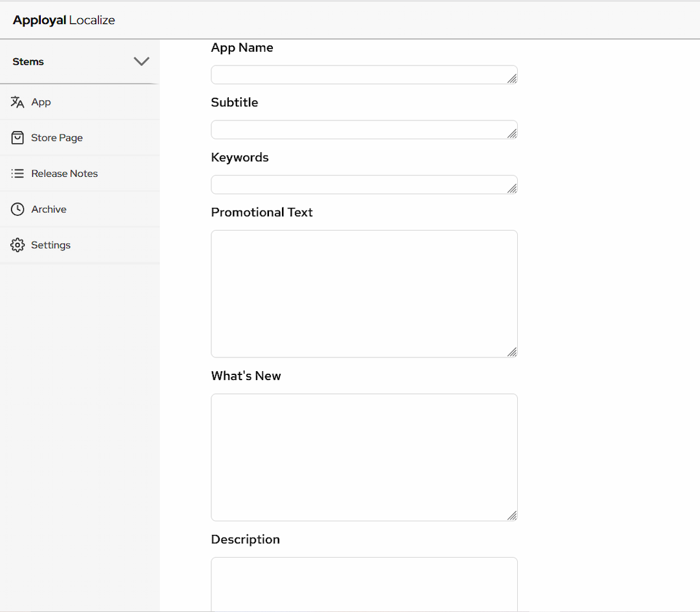The image size is (700, 612).
Task: Click the translate icon beside App
Action: 17,102
